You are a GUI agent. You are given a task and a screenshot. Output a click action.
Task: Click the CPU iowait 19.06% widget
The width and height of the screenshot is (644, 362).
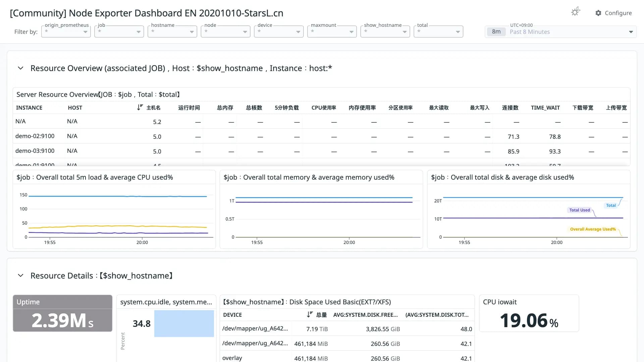click(529, 313)
